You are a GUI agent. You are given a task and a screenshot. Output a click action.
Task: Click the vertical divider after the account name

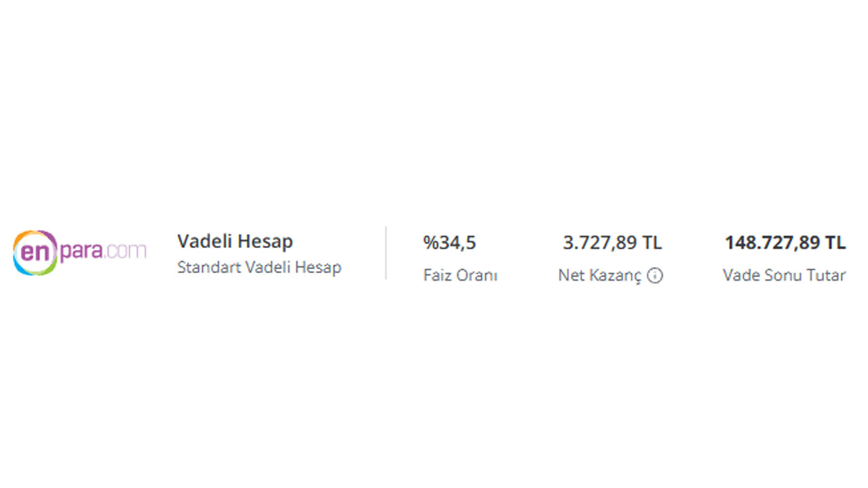click(x=386, y=253)
